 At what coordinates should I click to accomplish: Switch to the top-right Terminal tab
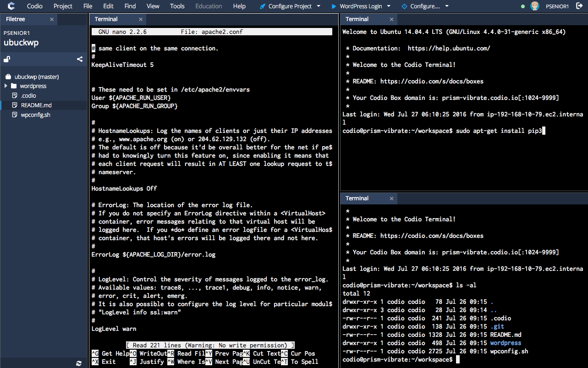click(357, 19)
